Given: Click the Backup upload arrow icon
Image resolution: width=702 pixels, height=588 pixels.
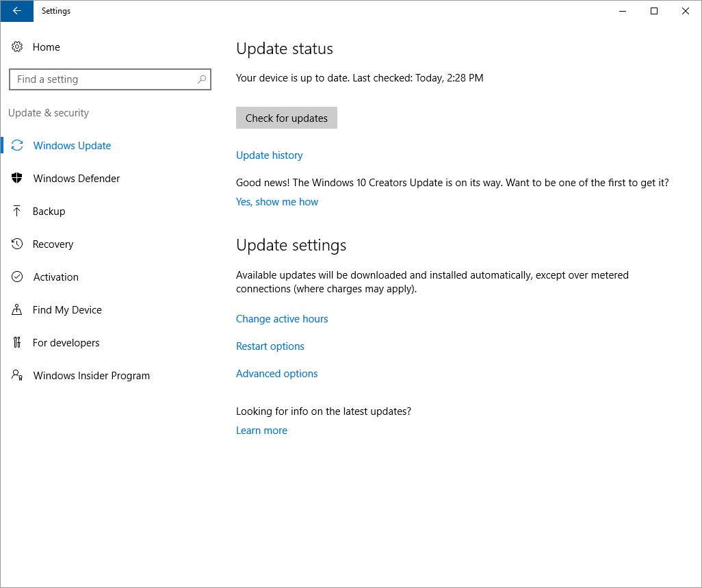Looking at the screenshot, I should tap(17, 211).
